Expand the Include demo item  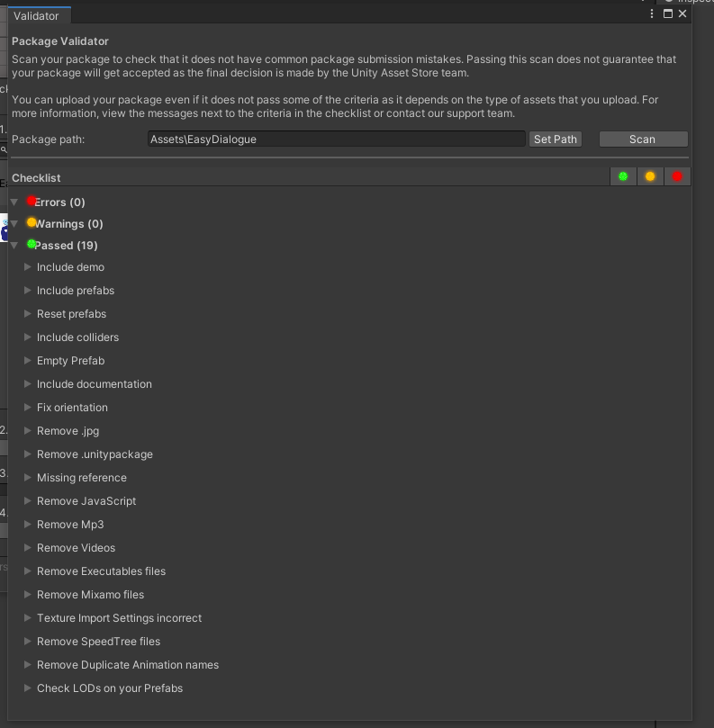pyautogui.click(x=27, y=267)
